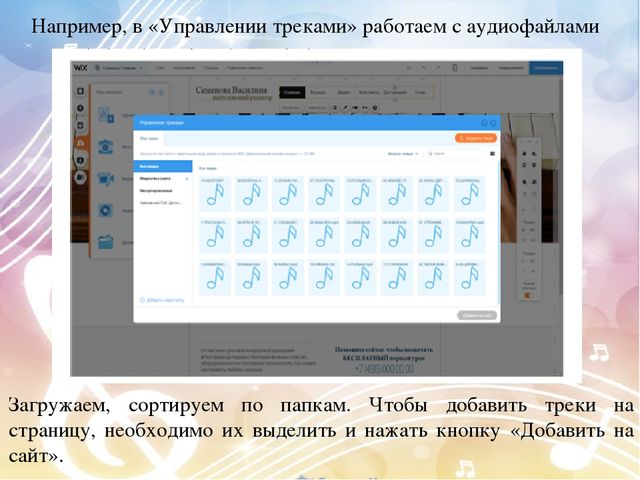Click the camera photos icon in uploads panel
The height and width of the screenshot is (480, 640).
pos(106,147)
